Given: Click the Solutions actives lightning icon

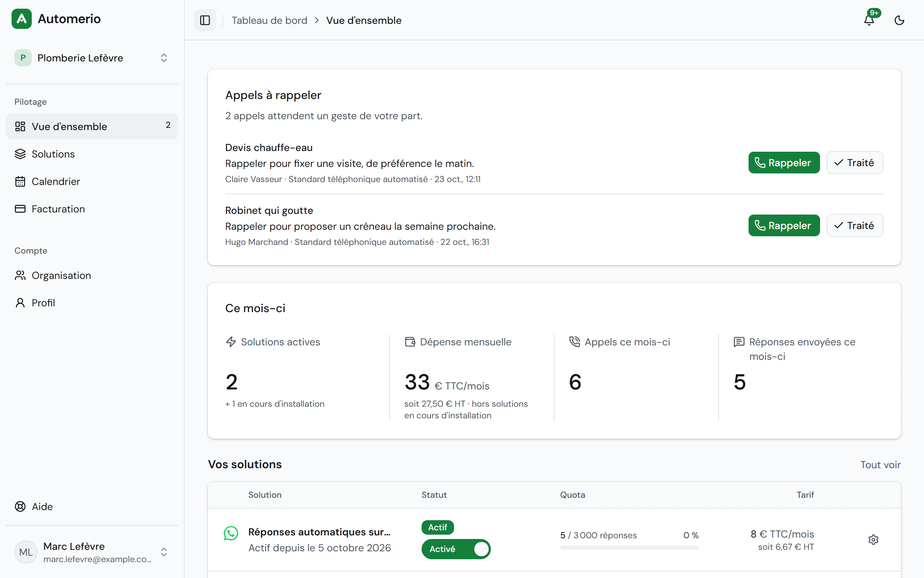Looking at the screenshot, I should pyautogui.click(x=231, y=342).
